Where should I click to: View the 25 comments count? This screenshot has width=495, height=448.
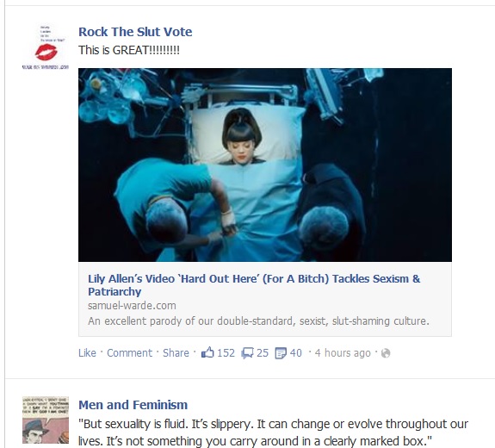(x=263, y=352)
